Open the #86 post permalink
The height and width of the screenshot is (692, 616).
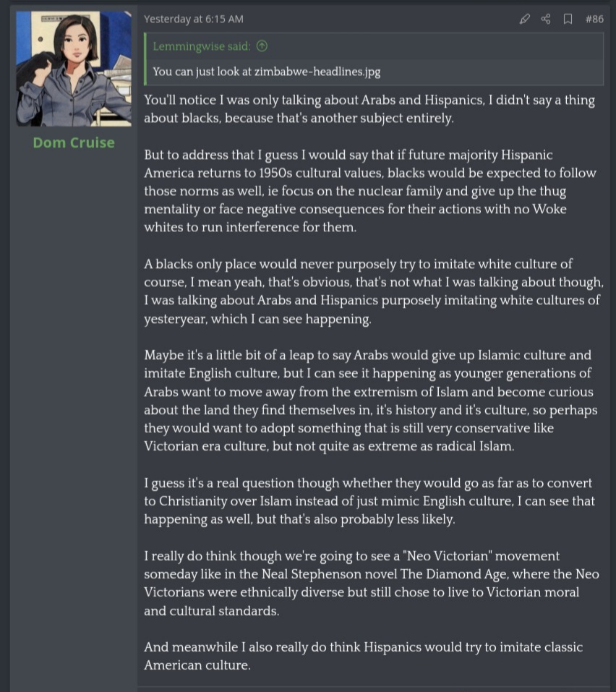(594, 19)
